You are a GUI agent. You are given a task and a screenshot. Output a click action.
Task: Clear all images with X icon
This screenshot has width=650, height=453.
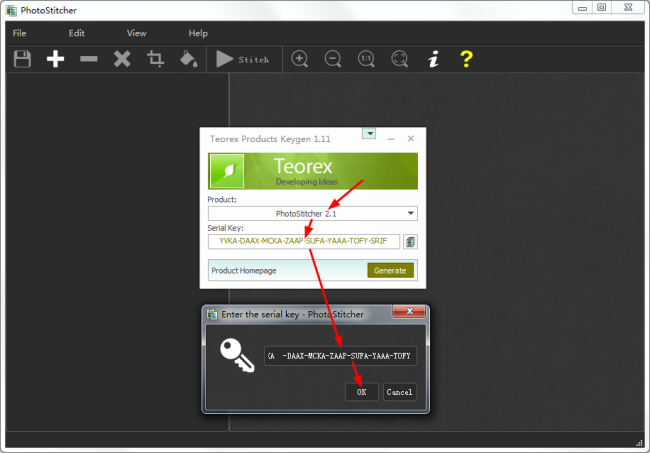122,59
